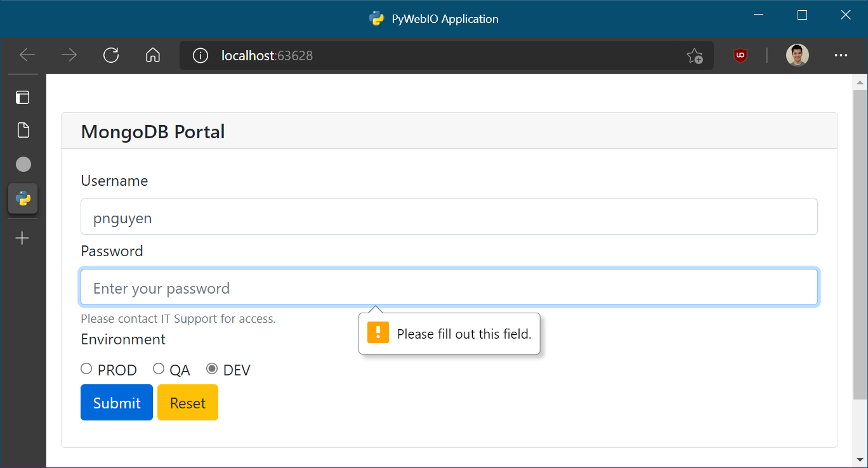Switch to the PyWebIO Python tab
Image resolution: width=868 pixels, height=468 pixels.
pos(23,198)
